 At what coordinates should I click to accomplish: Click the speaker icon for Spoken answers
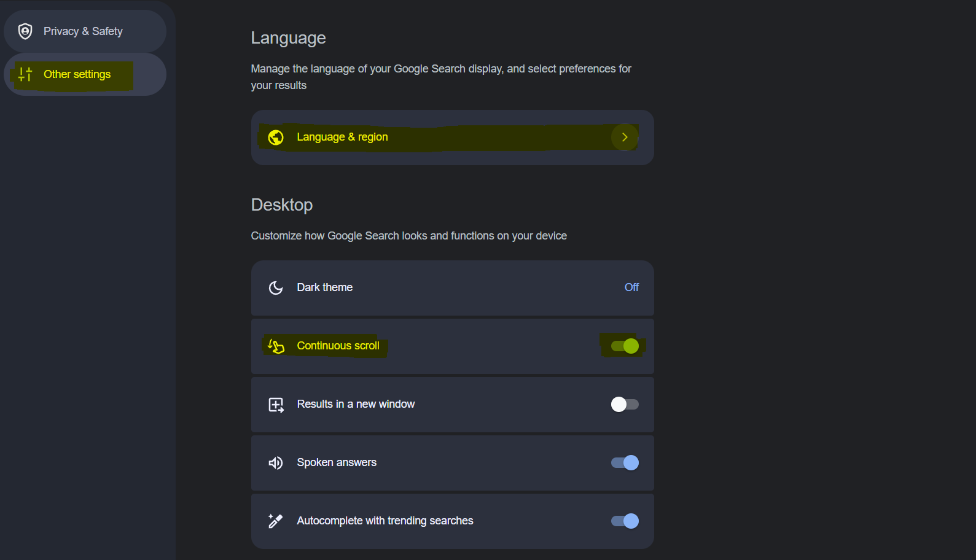(x=276, y=463)
